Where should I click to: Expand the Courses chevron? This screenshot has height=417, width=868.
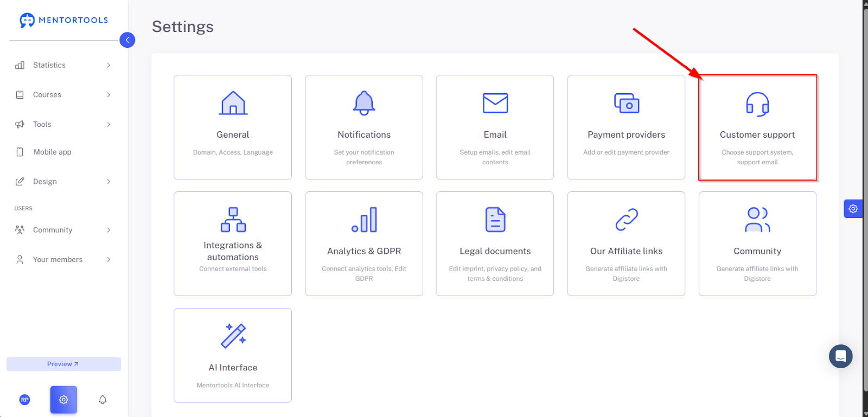click(x=108, y=95)
